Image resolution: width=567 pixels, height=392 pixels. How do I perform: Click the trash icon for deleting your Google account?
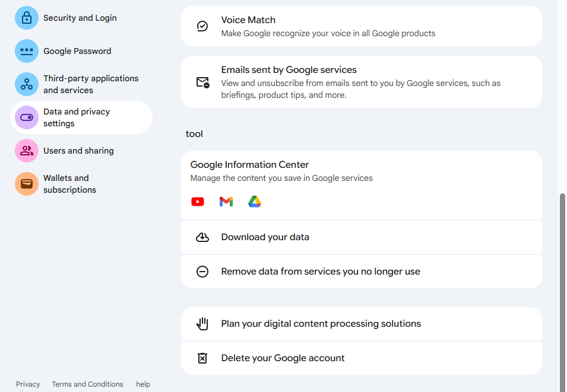[202, 358]
